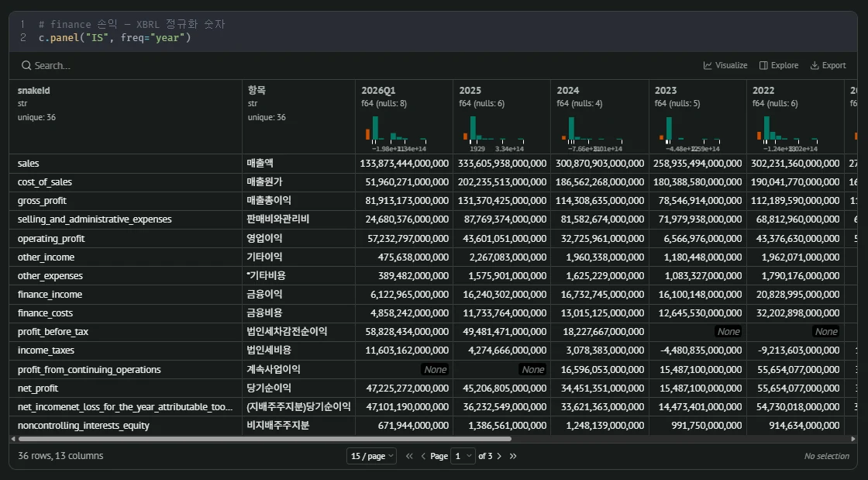Click value 300,870,903,000,000
The width and height of the screenshot is (868, 480).
600,164
